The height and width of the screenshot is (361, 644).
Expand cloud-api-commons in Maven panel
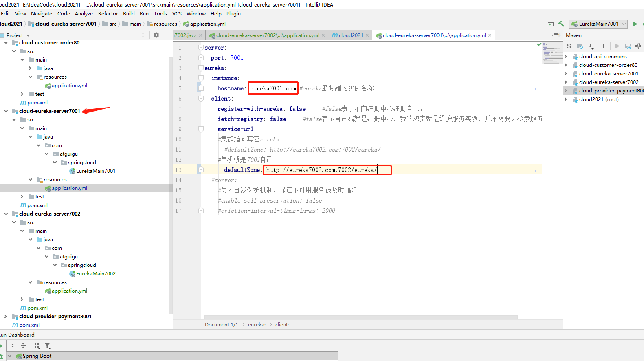[x=565, y=57]
